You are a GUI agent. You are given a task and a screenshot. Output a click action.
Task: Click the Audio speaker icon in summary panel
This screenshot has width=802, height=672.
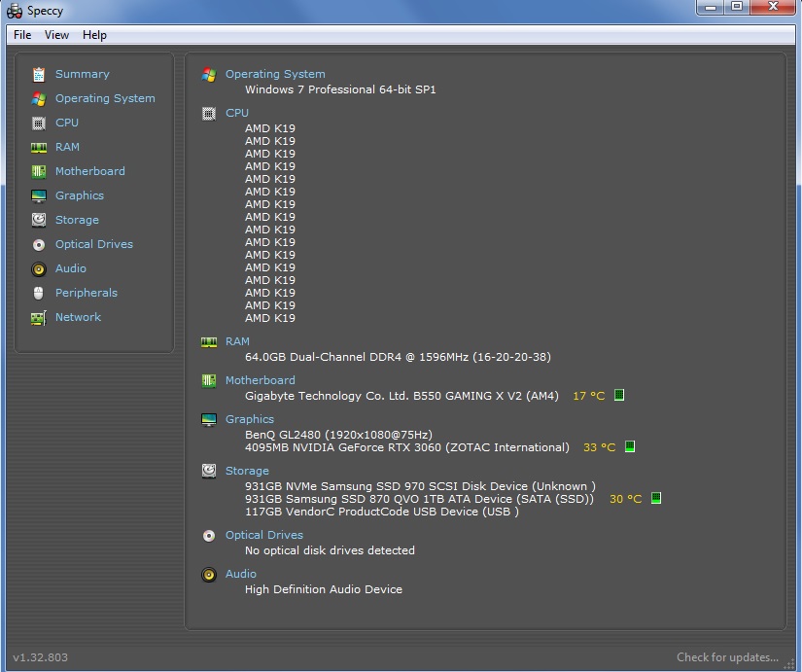(x=209, y=575)
